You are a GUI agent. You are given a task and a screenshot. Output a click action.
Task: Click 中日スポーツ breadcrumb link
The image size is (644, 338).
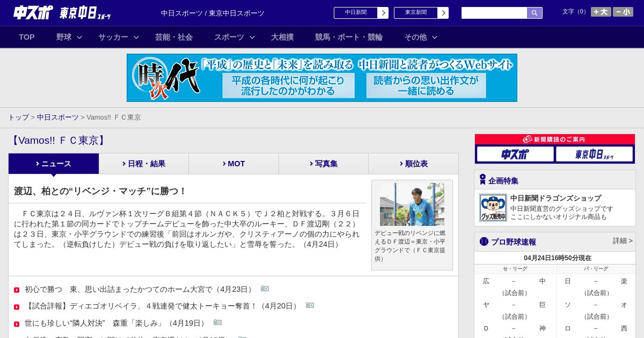57,117
